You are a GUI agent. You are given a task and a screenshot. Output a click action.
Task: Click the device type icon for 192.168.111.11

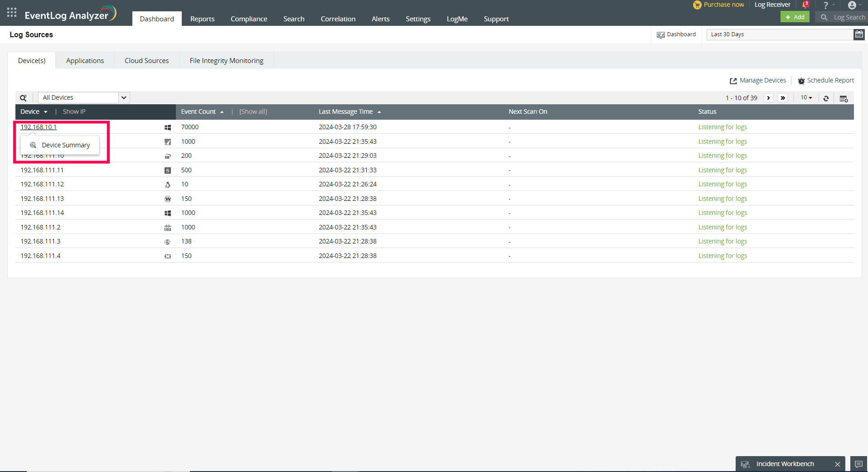point(168,170)
